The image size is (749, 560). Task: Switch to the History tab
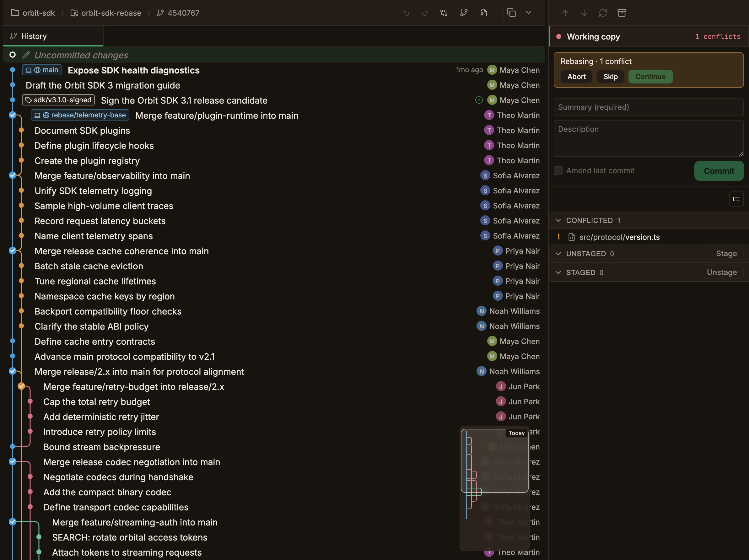pyautogui.click(x=53, y=36)
